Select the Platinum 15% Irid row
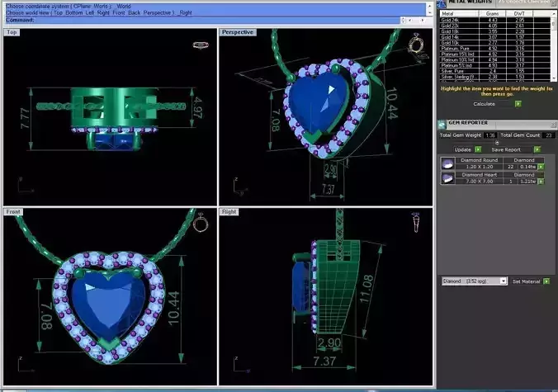The image size is (558, 392). click(x=495, y=54)
